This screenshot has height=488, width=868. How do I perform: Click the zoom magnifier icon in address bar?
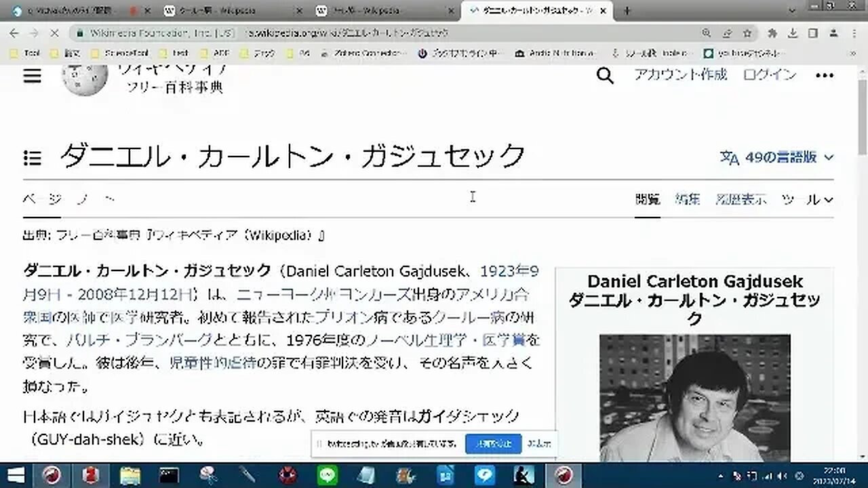click(707, 33)
